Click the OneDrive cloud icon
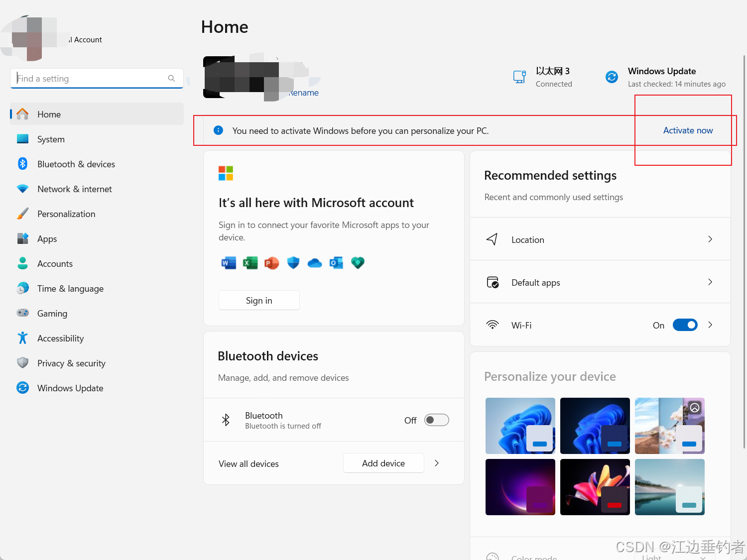The image size is (747, 560). tap(315, 263)
